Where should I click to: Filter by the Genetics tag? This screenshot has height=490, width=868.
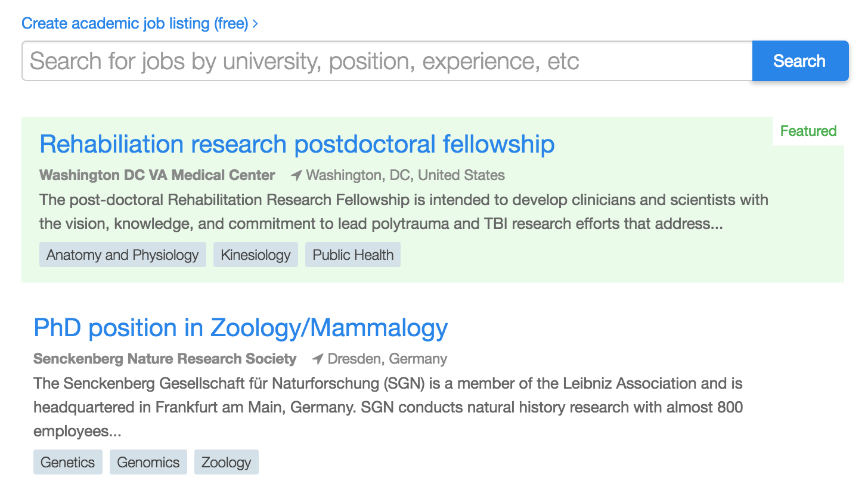click(68, 463)
